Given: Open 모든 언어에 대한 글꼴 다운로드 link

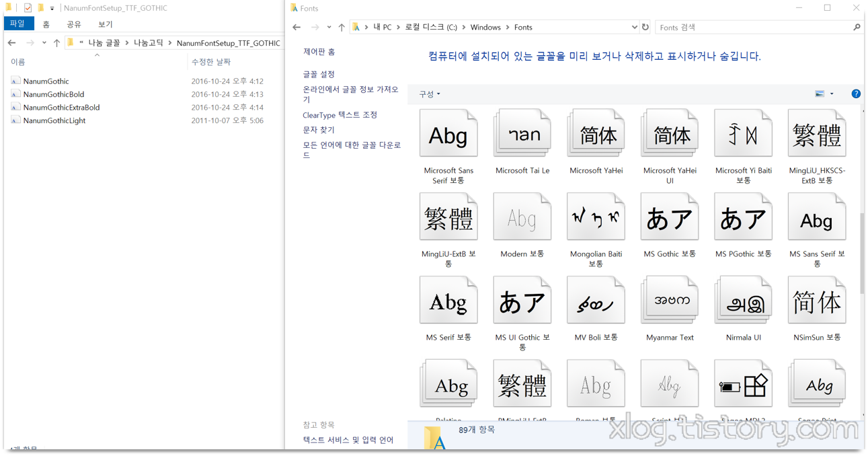Looking at the screenshot, I should pyautogui.click(x=352, y=150).
